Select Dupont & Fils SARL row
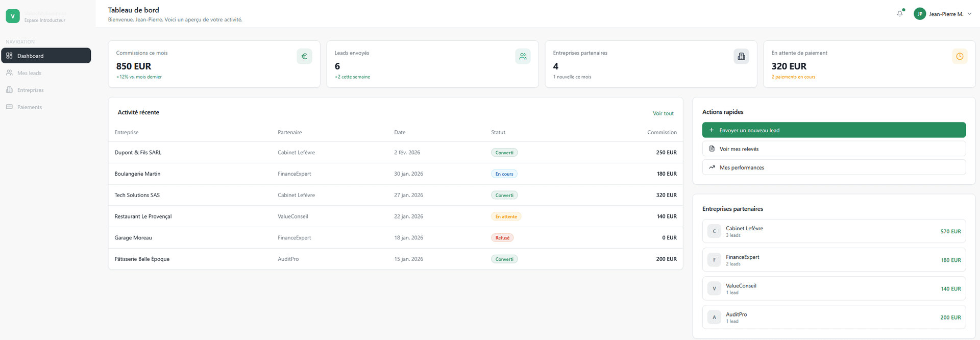The width and height of the screenshot is (980, 340). [x=396, y=153]
